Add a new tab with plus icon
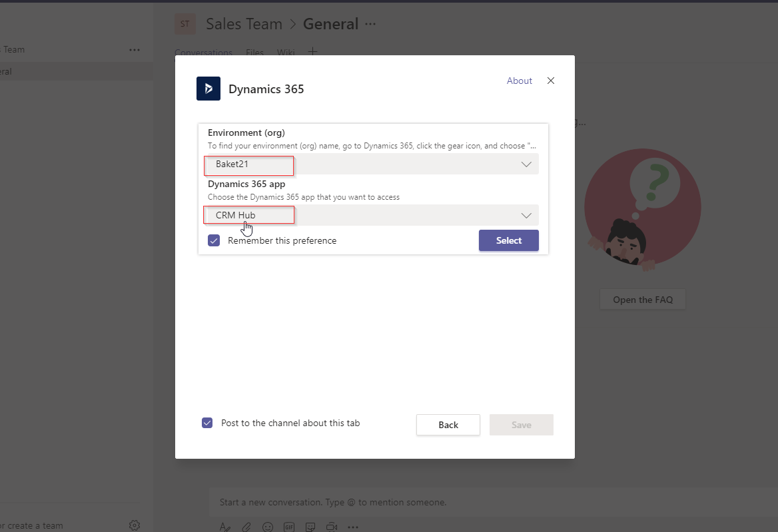 click(x=312, y=51)
